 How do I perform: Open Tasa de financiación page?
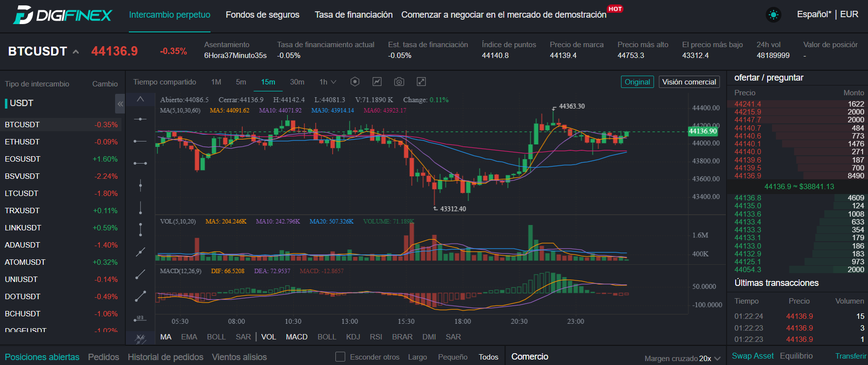[354, 15]
